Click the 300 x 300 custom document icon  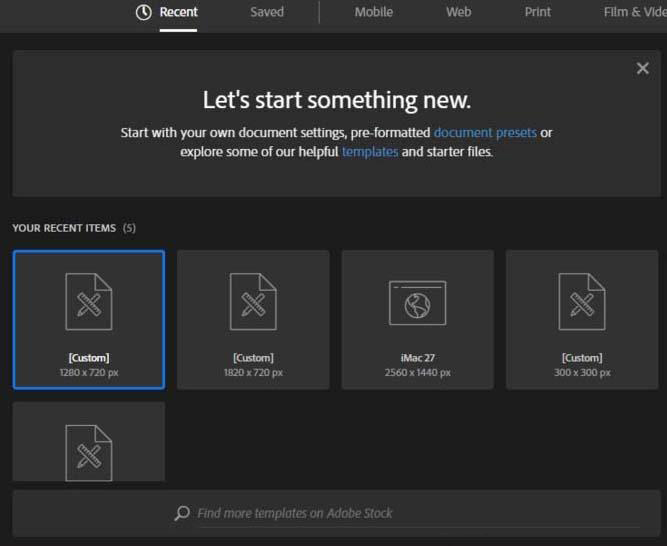pos(581,301)
